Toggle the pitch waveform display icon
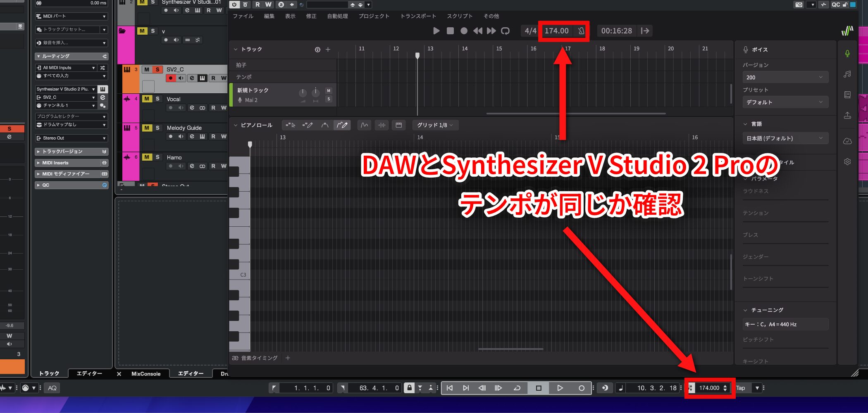868x413 pixels. click(x=364, y=125)
